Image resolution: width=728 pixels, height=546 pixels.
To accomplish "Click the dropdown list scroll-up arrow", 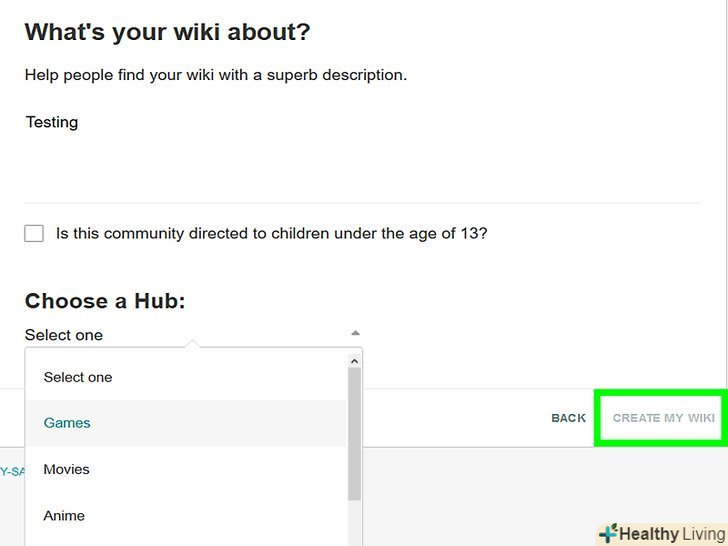I will [x=354, y=360].
